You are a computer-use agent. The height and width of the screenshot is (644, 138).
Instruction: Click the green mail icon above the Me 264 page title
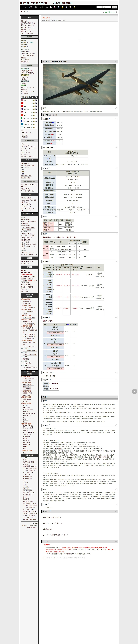click(106, 12)
